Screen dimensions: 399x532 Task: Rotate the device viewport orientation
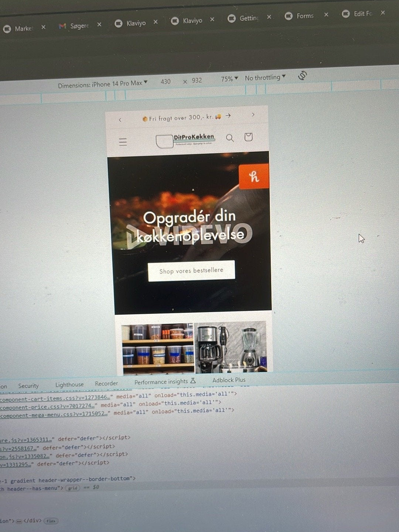tap(303, 75)
